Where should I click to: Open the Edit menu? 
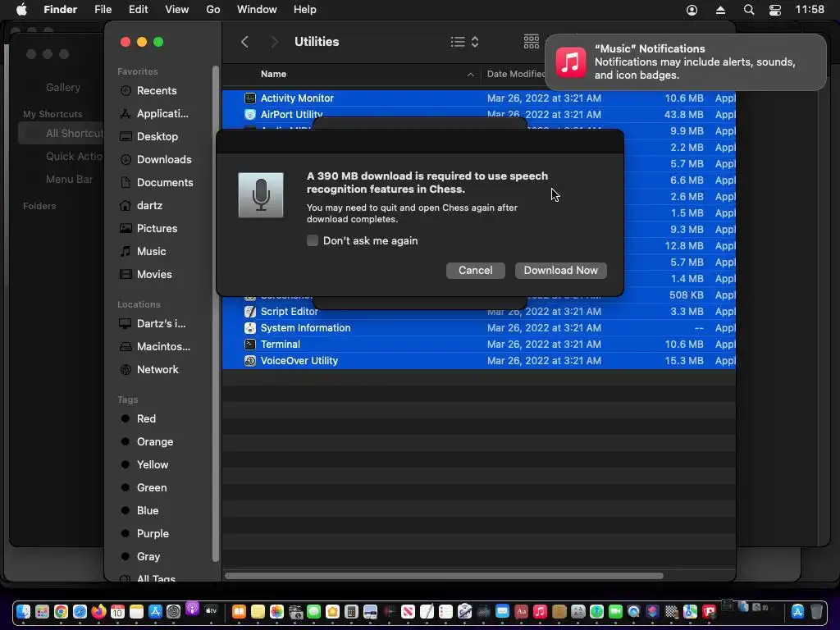tap(138, 10)
